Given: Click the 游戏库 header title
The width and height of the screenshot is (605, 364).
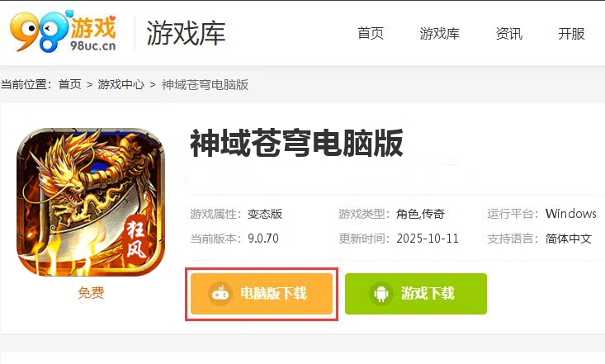Looking at the screenshot, I should (x=186, y=33).
